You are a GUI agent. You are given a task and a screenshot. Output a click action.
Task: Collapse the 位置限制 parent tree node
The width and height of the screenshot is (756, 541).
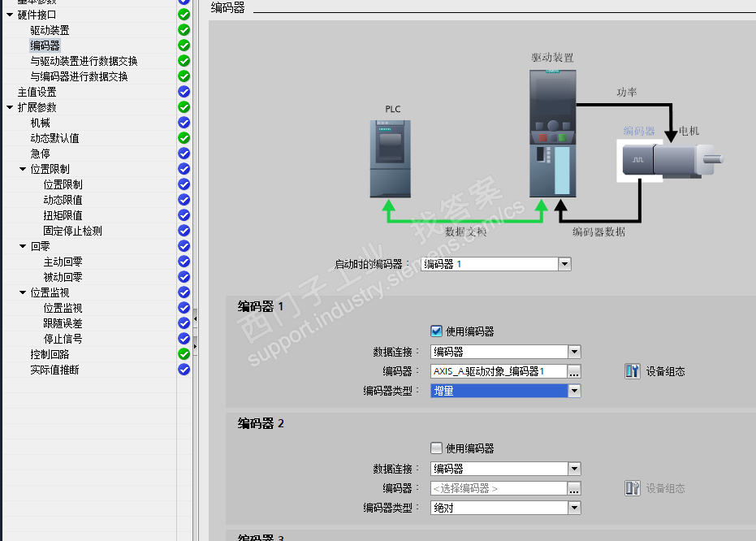[23, 169]
